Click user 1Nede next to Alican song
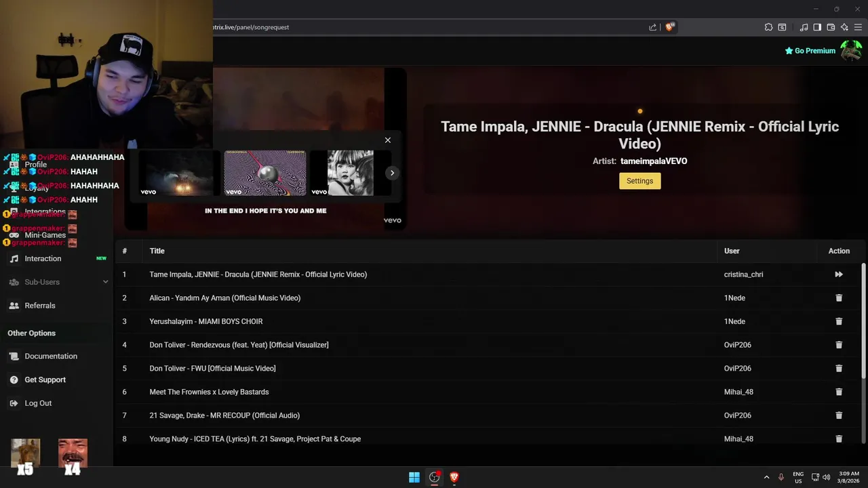This screenshot has width=868, height=488. (734, 298)
